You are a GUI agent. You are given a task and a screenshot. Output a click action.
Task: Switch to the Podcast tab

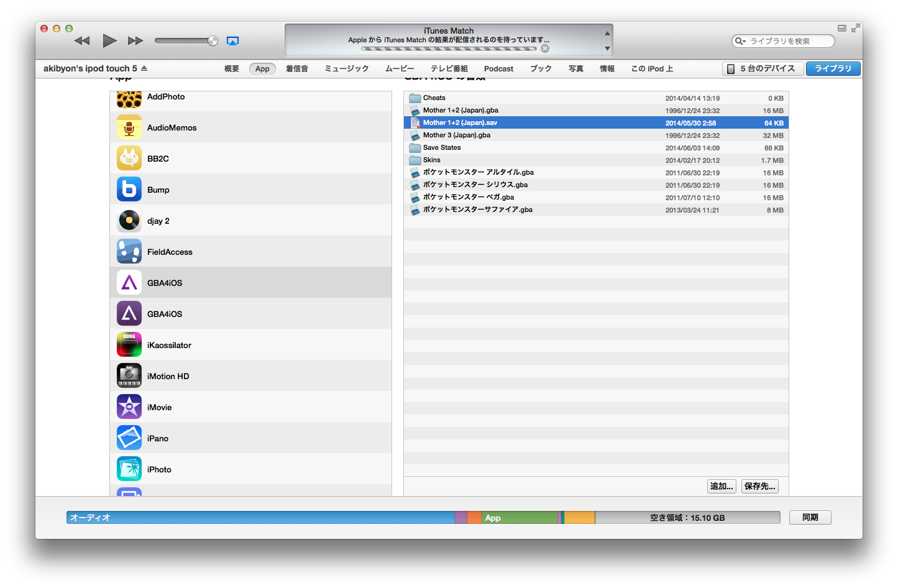click(498, 69)
